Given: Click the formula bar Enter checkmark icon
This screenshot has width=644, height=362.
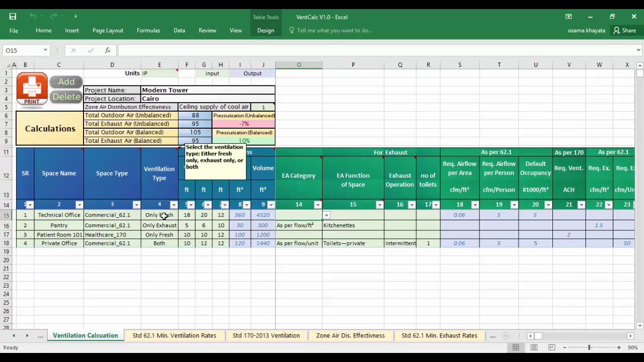Looking at the screenshot, I should coord(91,50).
